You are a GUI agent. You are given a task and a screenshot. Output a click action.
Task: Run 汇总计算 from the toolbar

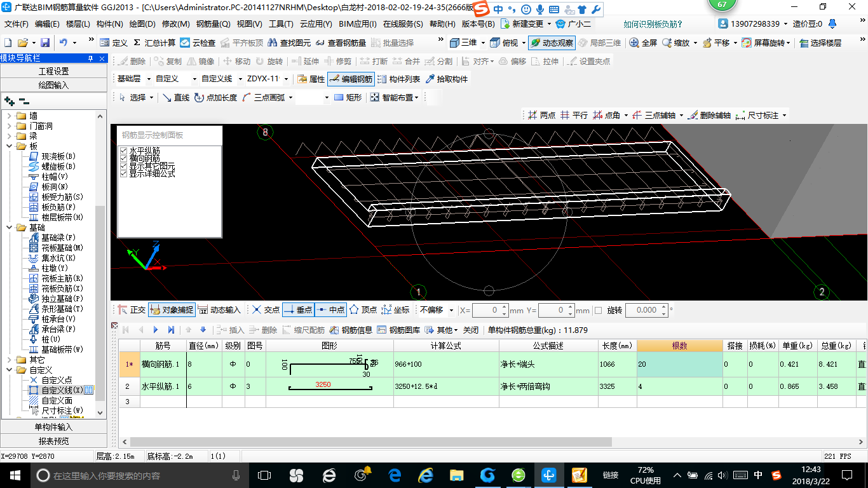[154, 43]
